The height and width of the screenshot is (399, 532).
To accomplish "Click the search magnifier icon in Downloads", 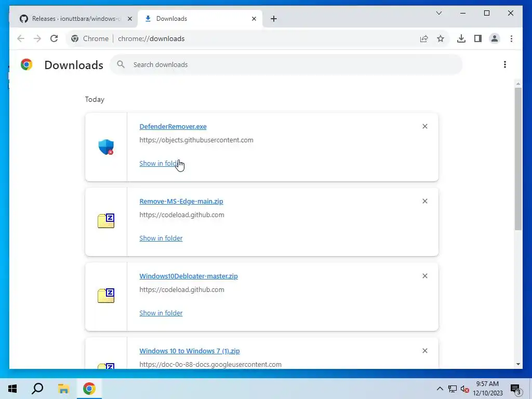I will click(121, 64).
